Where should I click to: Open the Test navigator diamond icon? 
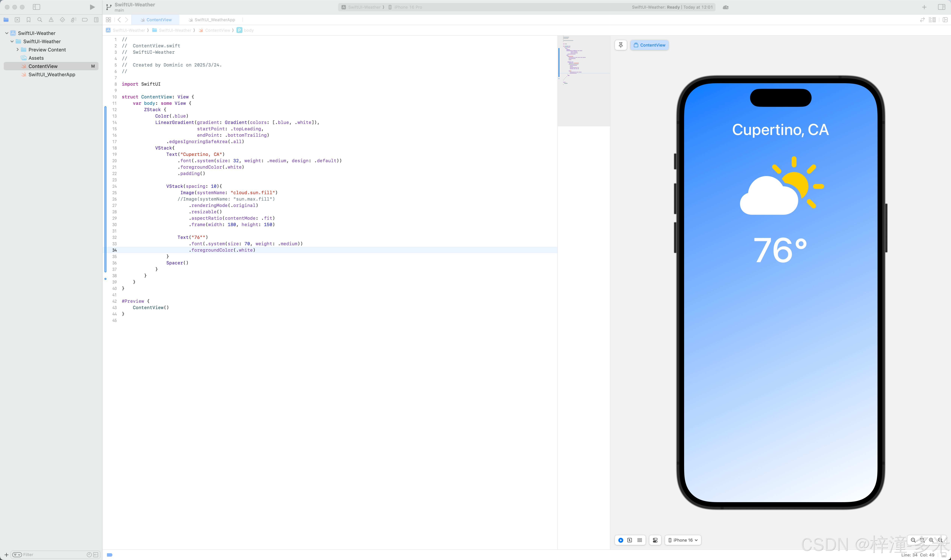pyautogui.click(x=62, y=20)
